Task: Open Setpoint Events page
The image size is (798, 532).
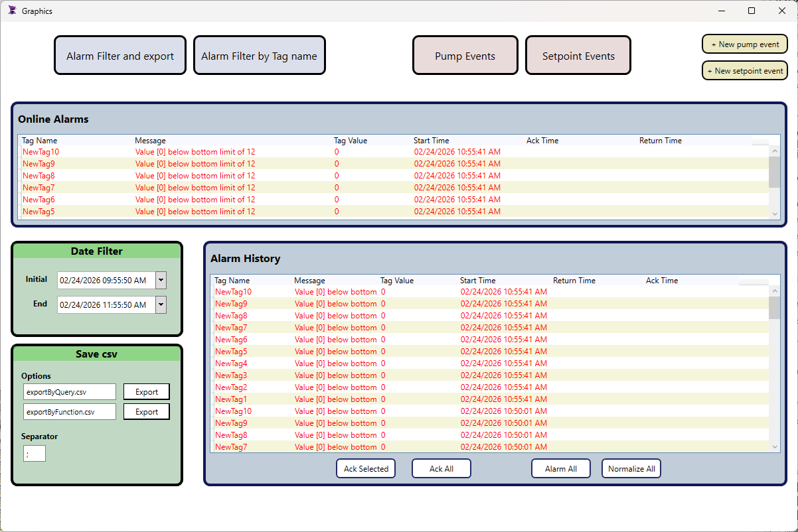Action: click(x=578, y=56)
